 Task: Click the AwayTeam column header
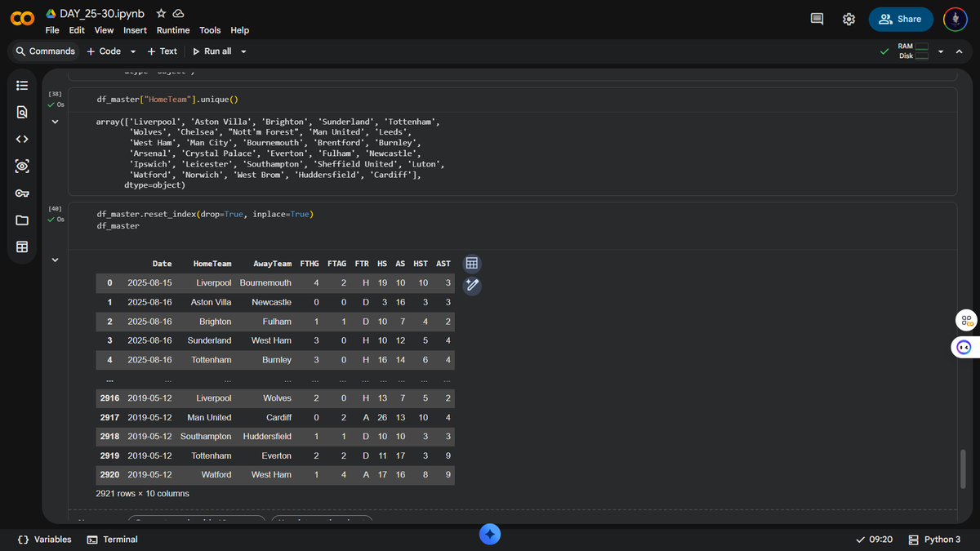pos(272,264)
